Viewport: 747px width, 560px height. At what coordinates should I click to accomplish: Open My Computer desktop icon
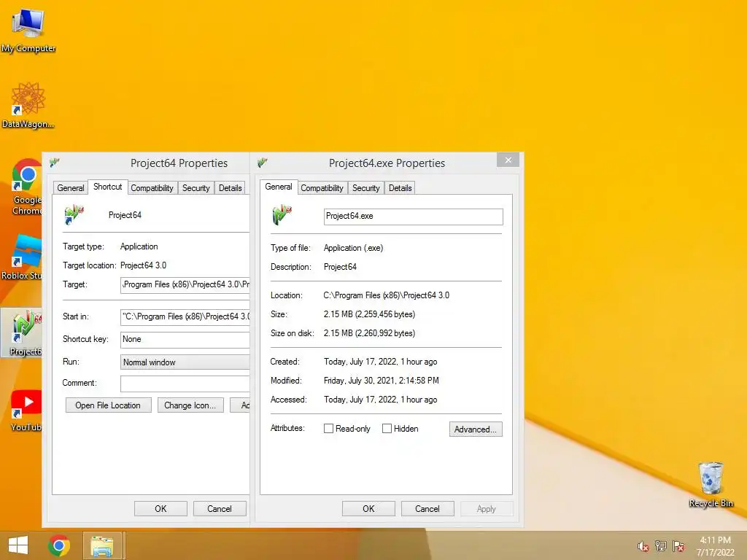(x=28, y=29)
